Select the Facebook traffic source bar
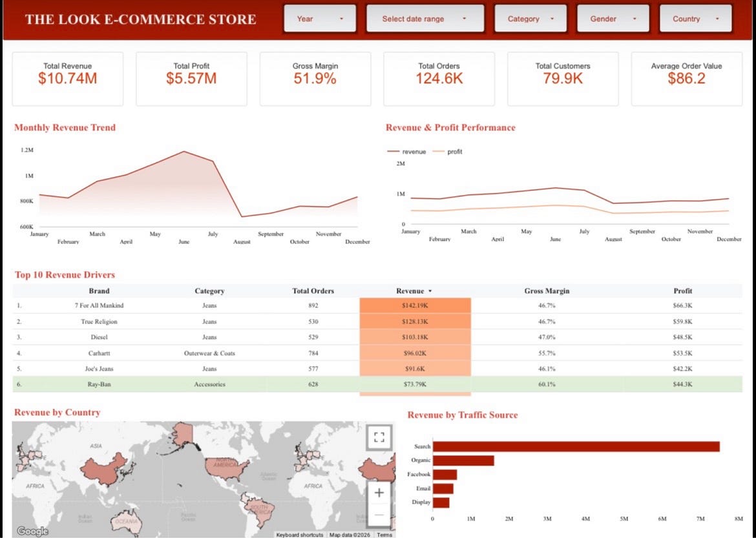 445,474
